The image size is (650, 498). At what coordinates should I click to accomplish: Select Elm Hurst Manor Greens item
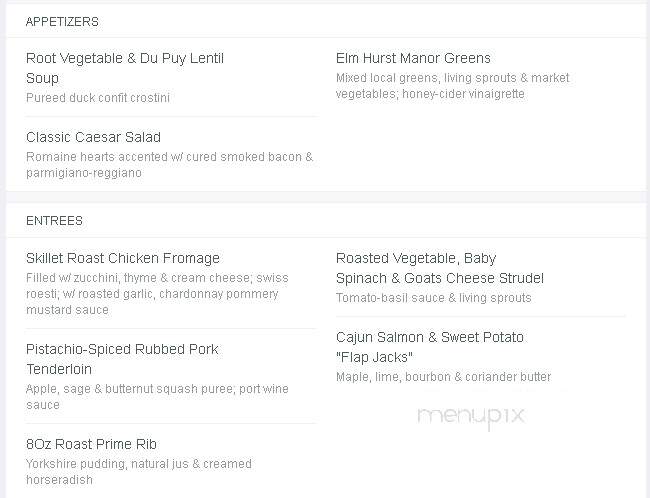coord(413,58)
